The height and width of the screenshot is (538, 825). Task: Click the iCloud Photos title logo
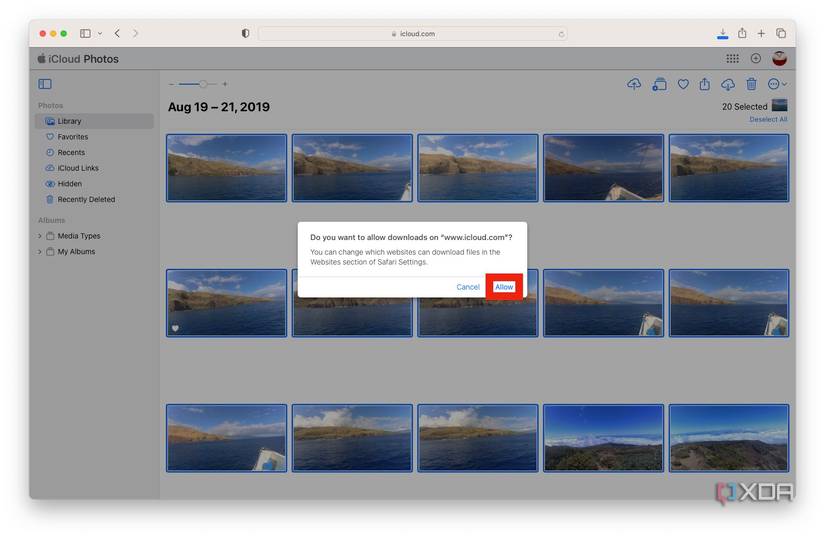click(78, 59)
